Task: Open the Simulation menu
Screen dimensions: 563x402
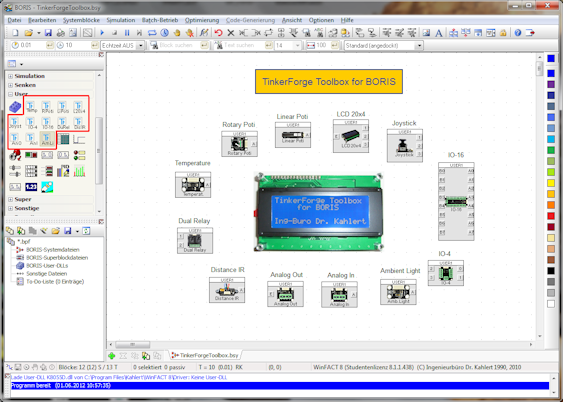Action: (x=121, y=20)
